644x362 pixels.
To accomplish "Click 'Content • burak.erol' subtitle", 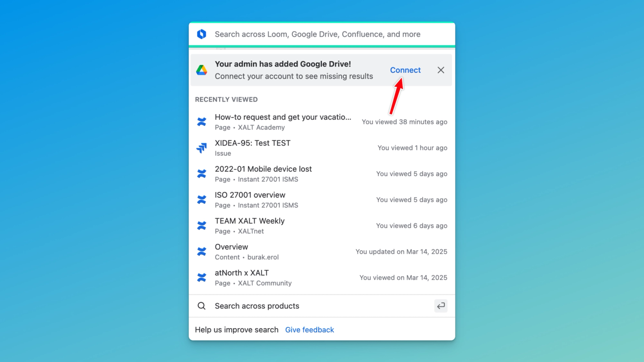I will 247,257.
